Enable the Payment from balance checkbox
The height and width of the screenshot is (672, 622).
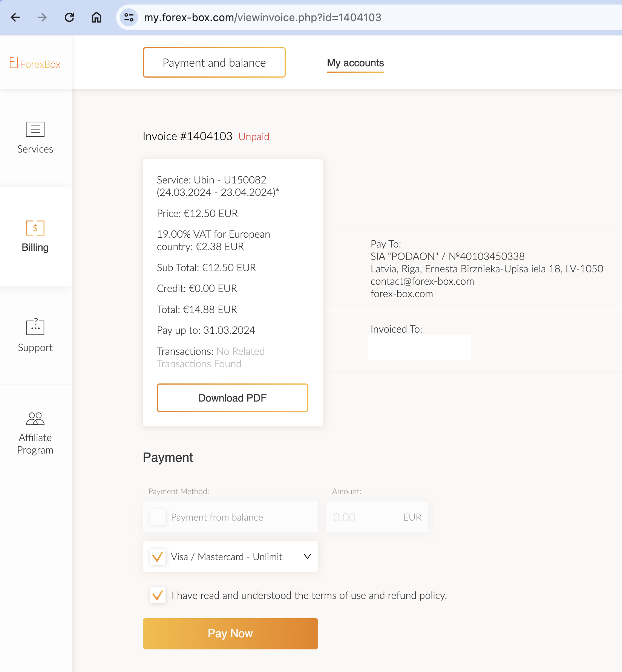[x=158, y=517]
